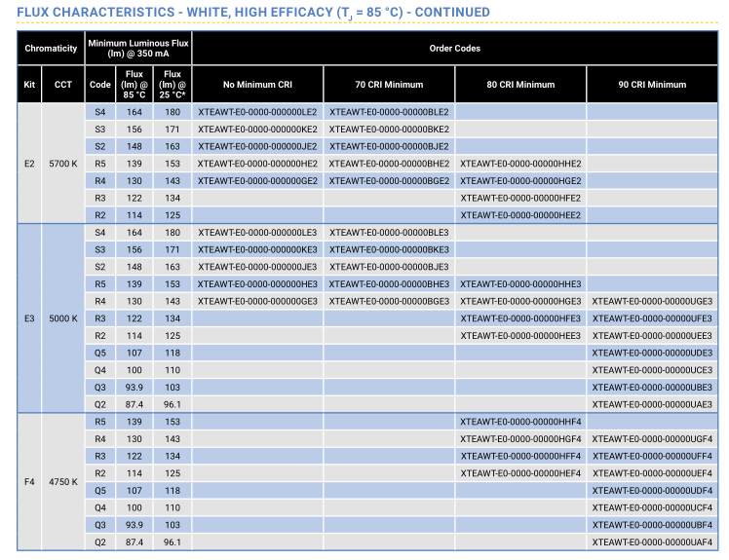Select the 80 CRI Minimum column header
This screenshot has height=560, width=729.
(x=520, y=85)
